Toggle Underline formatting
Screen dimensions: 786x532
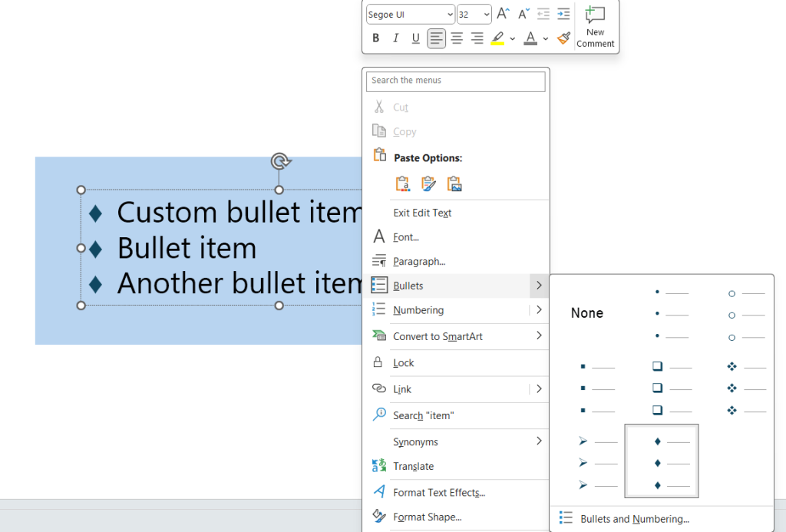415,38
